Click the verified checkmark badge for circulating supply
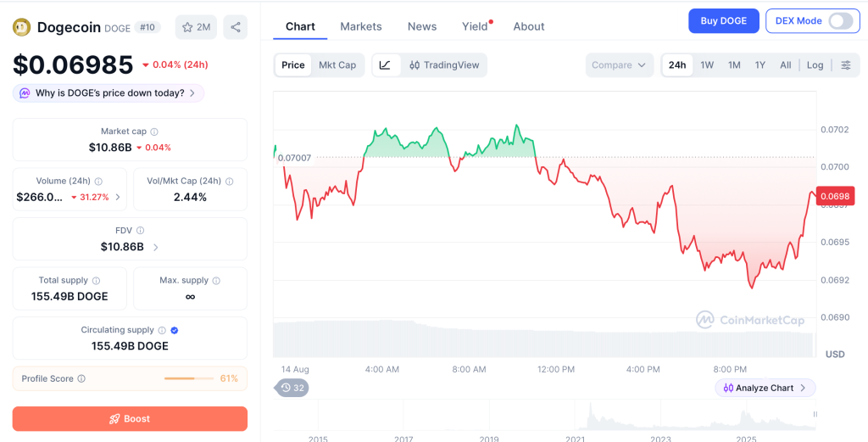This screenshot has height=442, width=868. [x=175, y=330]
